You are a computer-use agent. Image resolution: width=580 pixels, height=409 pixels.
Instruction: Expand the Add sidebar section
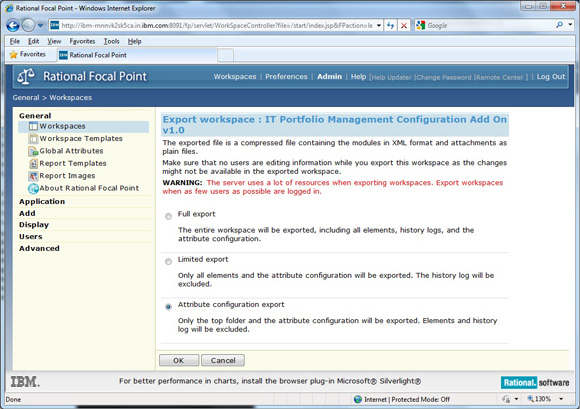(27, 213)
